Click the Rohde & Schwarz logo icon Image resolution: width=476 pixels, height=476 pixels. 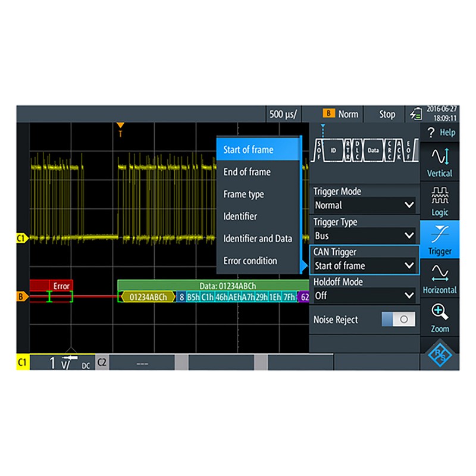pyautogui.click(x=440, y=353)
